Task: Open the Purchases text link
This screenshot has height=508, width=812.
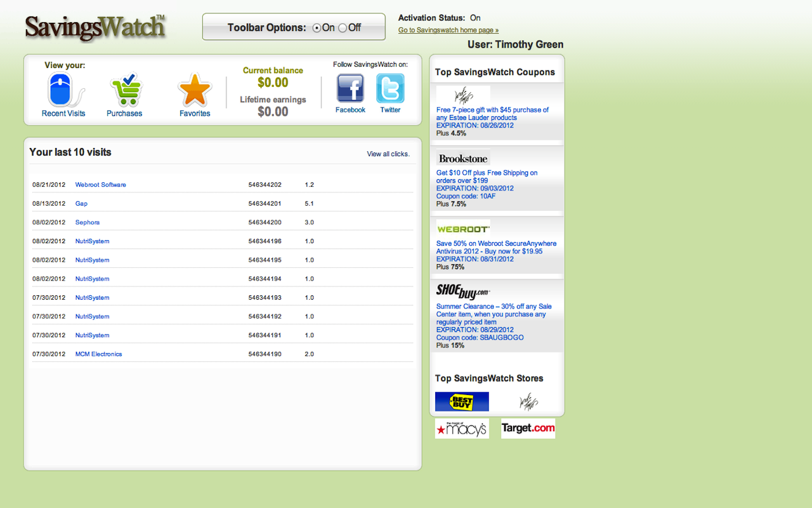Action: tap(124, 114)
